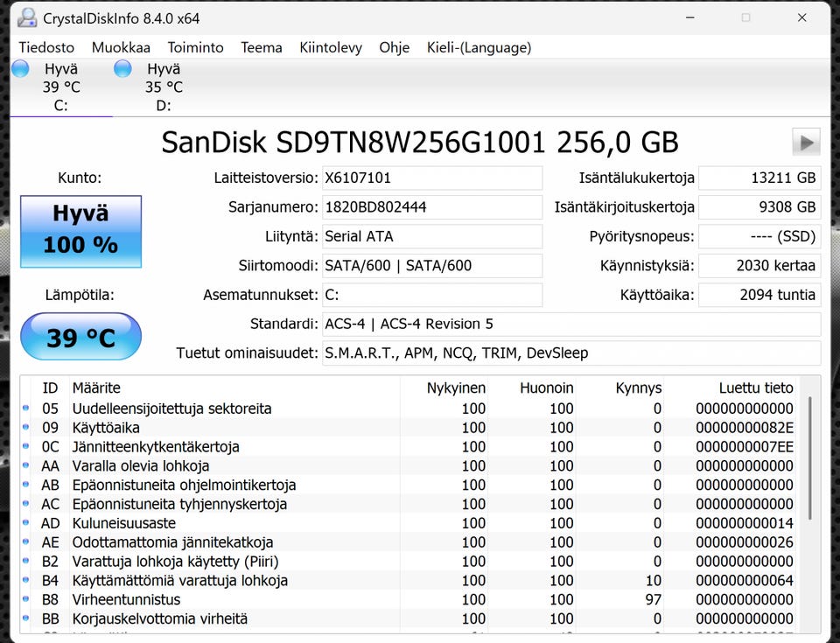Click the Hyvä 100 % health status button
The height and width of the screenshot is (643, 840).
click(x=80, y=231)
